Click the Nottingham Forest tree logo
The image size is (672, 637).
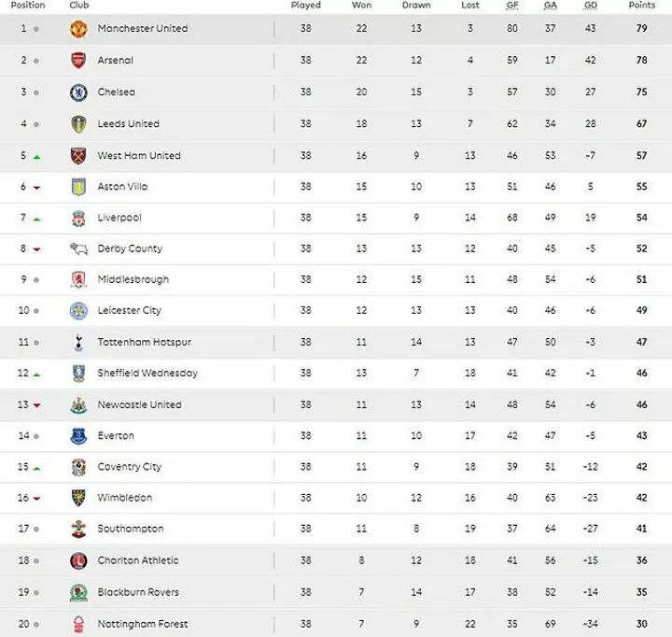pos(78,624)
